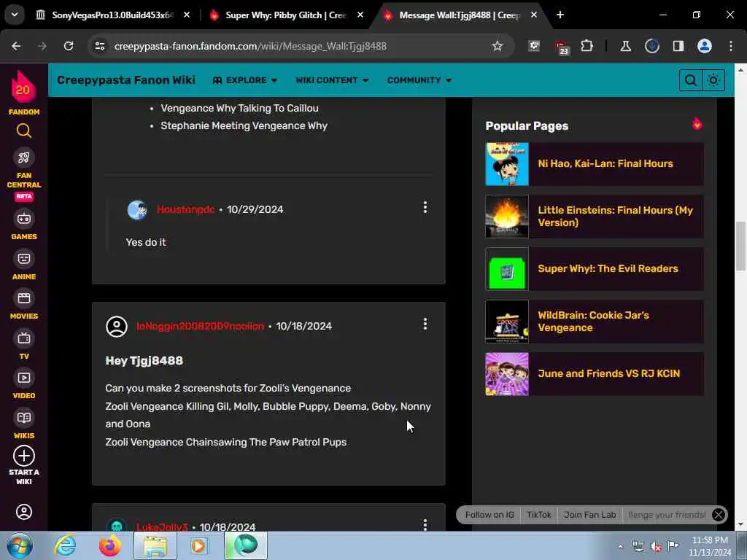Switch to Super Why: Pibby Glitch tab
The height and width of the screenshot is (560, 747).
[x=286, y=15]
